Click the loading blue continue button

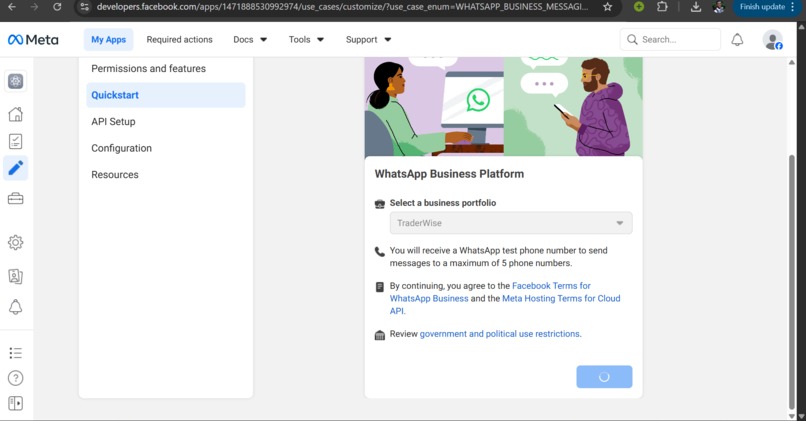pos(604,377)
